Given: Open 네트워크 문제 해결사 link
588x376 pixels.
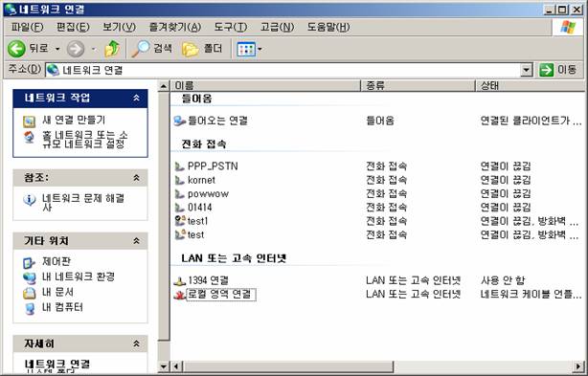Looking at the screenshot, I should coord(83,202).
